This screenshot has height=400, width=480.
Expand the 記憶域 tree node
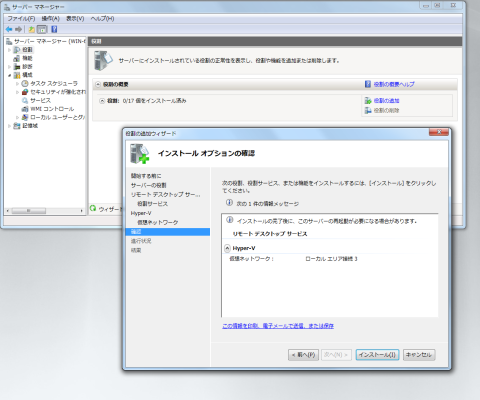tap(9, 126)
